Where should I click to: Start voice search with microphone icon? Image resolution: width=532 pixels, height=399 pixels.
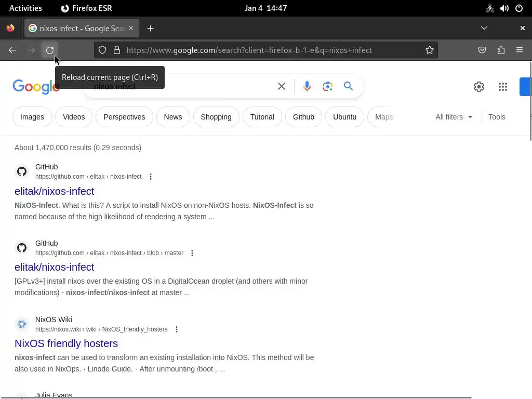tap(307, 87)
